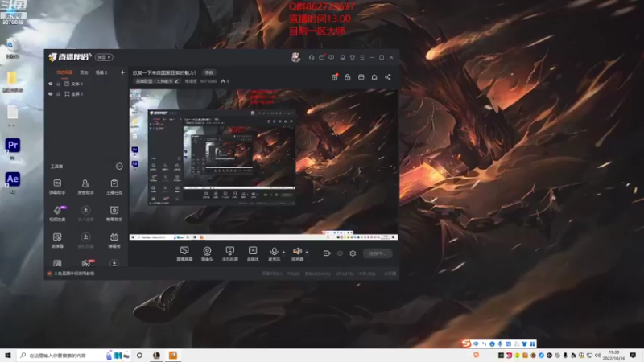Toggle lock on 文本 1 layer
This screenshot has height=362, width=644.
click(58, 84)
